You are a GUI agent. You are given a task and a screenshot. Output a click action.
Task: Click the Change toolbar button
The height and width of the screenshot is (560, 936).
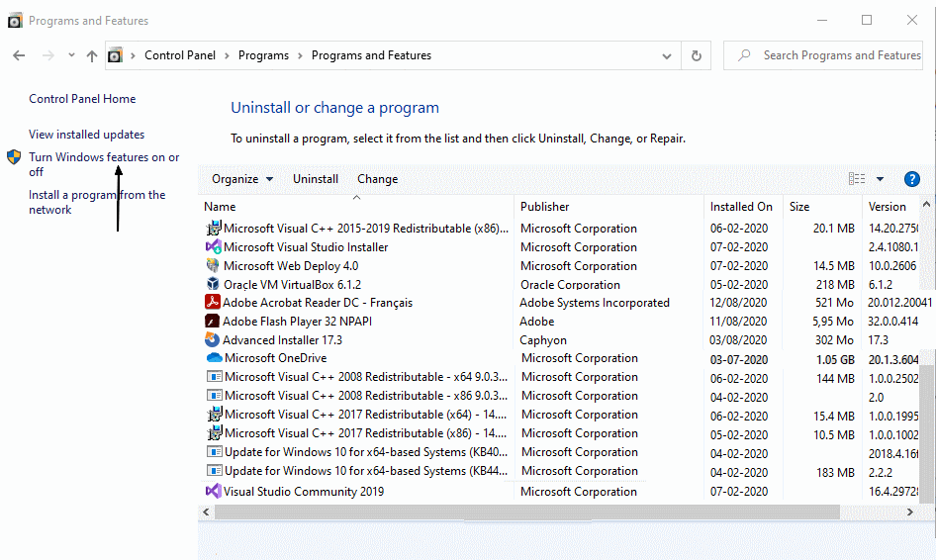coord(377,179)
